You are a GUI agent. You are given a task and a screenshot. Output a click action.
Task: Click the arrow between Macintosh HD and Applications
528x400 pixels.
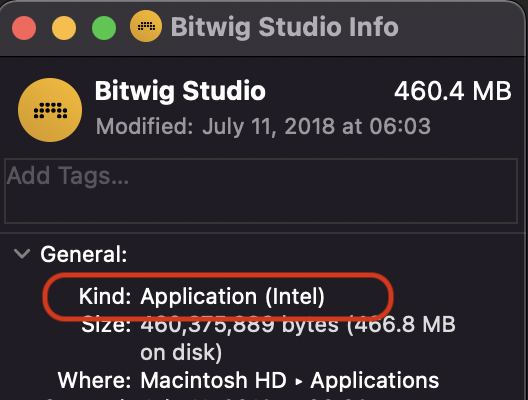coord(298,382)
